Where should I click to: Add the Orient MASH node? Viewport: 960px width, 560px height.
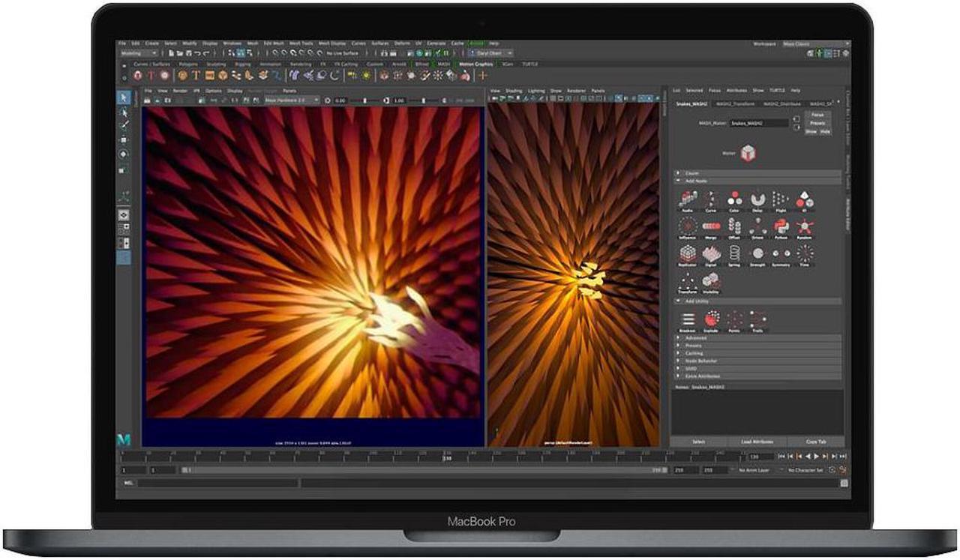point(757,227)
